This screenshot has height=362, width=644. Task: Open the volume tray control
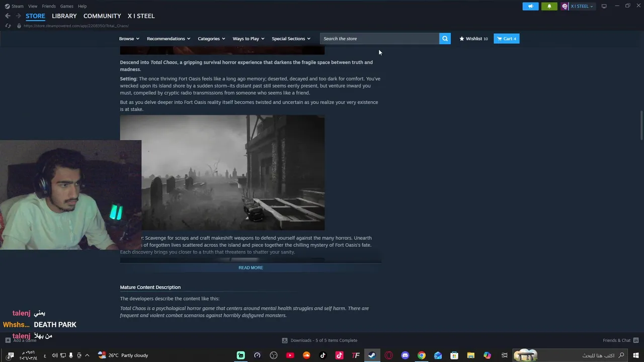click(x=55, y=355)
